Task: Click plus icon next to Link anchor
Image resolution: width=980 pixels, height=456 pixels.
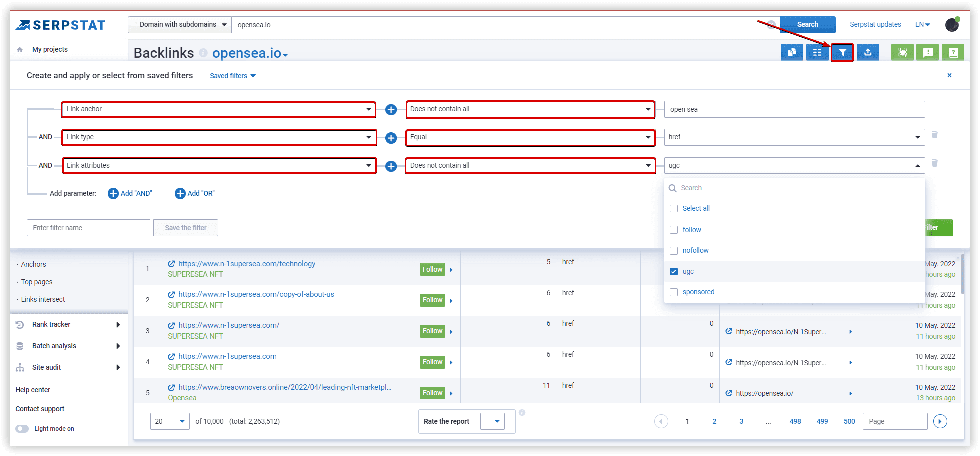Action: tap(391, 110)
